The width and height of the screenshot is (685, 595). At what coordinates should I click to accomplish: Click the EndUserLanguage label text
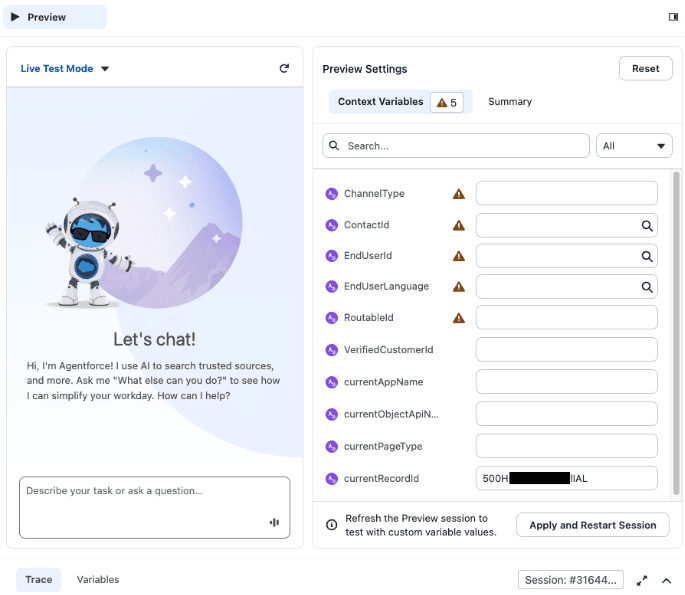point(386,287)
